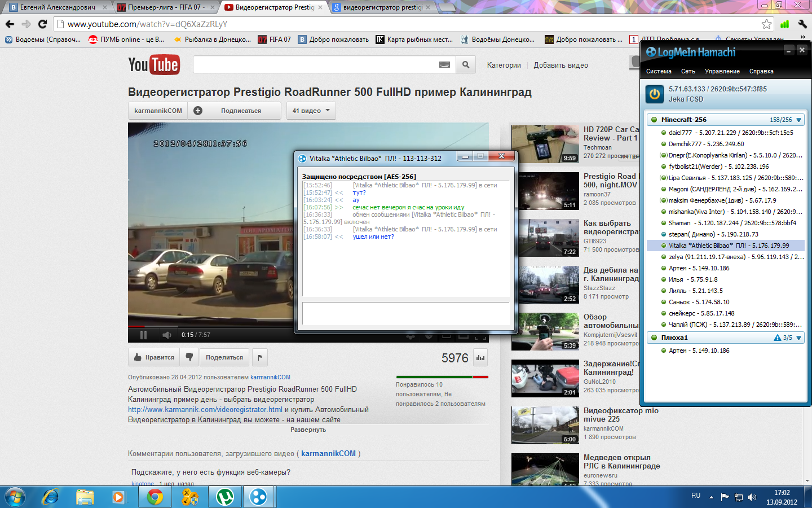Image resolution: width=812 pixels, height=508 pixels.
Task: Switch to the 'Премьер-лига - FIFA 07' tab
Action: click(166, 7)
